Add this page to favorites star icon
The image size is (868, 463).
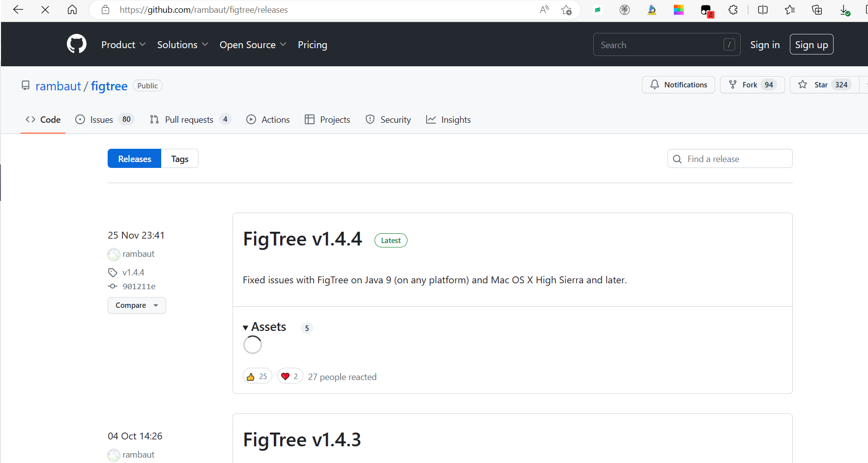(x=567, y=10)
